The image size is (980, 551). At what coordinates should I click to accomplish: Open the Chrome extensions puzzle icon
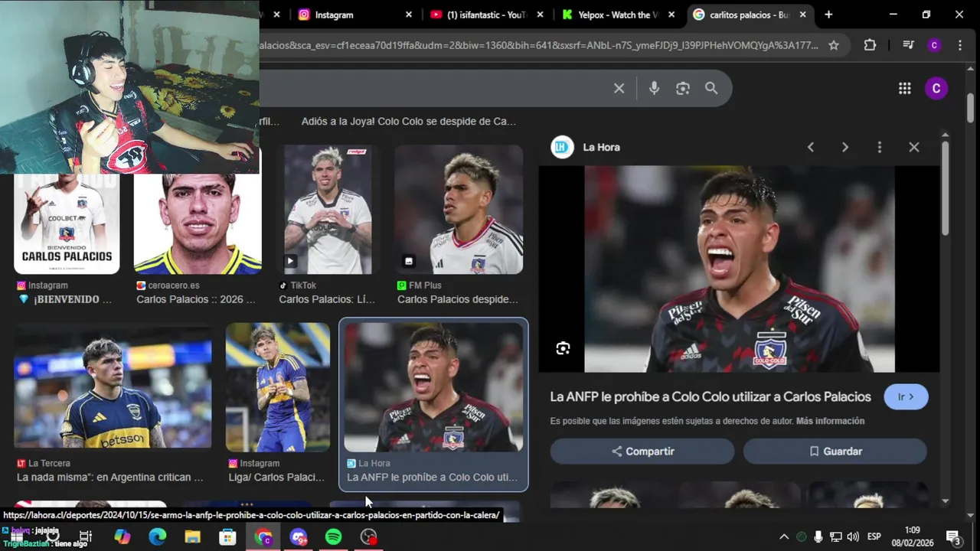tap(870, 45)
